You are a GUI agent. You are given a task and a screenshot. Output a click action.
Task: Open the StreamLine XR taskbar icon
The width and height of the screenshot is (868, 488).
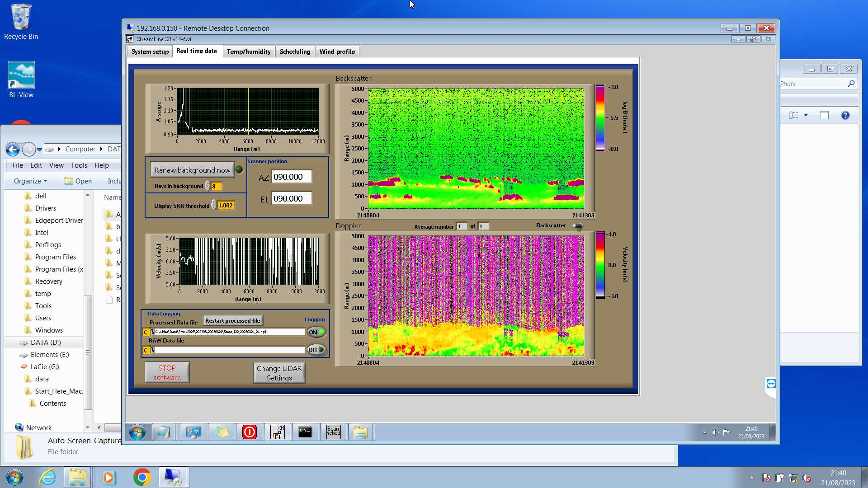coord(277,432)
